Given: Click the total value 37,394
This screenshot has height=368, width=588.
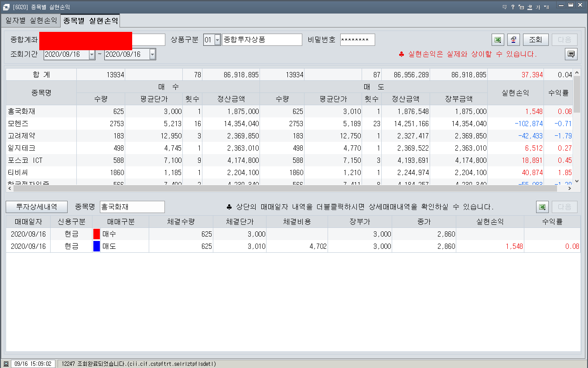Looking at the screenshot, I should [532, 75].
